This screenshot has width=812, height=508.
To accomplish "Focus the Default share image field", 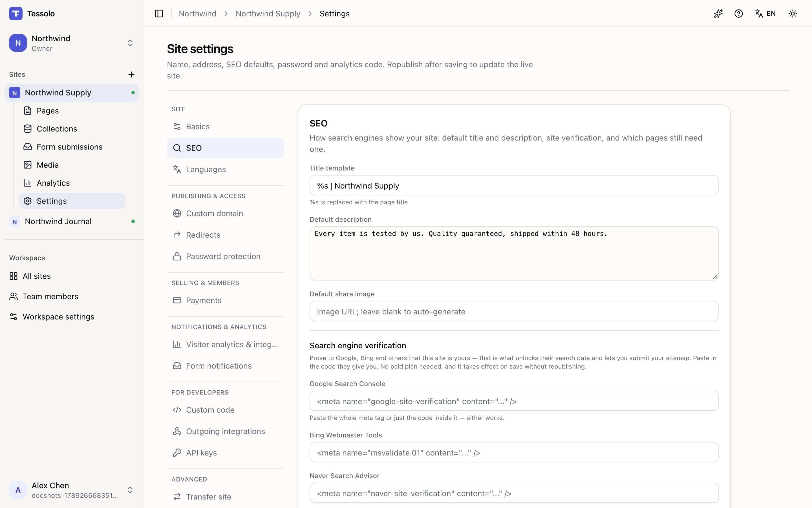I will click(514, 312).
